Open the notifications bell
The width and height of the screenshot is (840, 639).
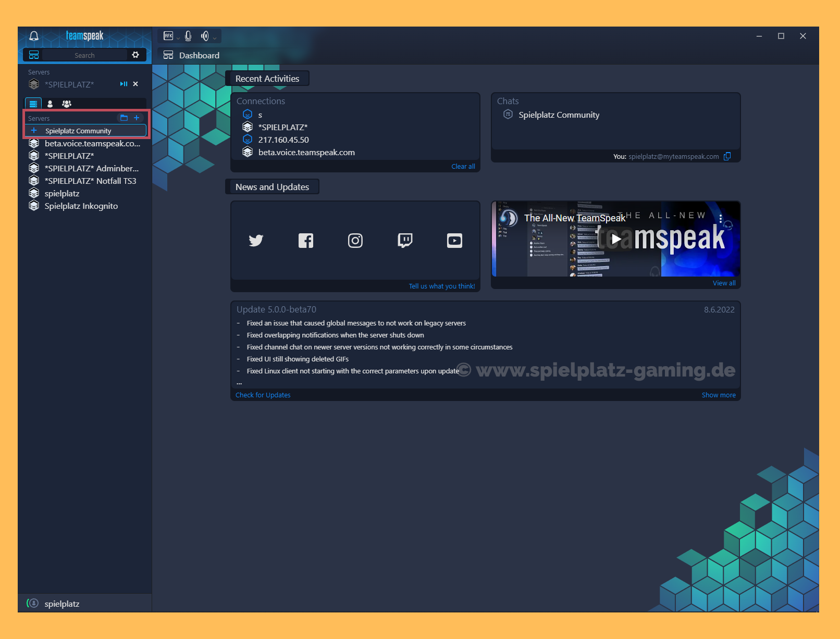point(34,36)
